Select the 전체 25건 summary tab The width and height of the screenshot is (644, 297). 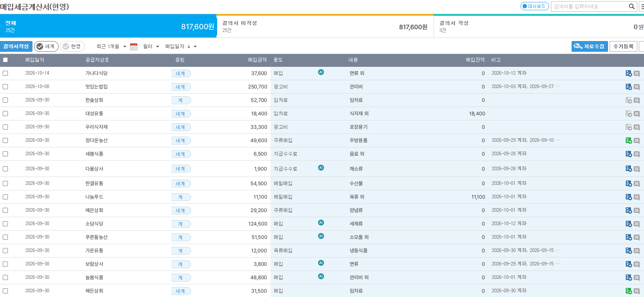point(108,26)
